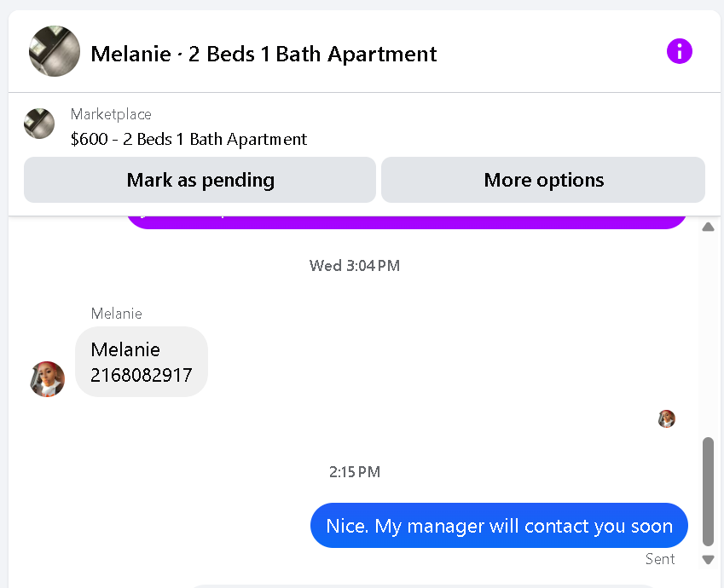Select the Marketplace label above the listing
Viewport: 724px width, 588px height.
[x=111, y=114]
